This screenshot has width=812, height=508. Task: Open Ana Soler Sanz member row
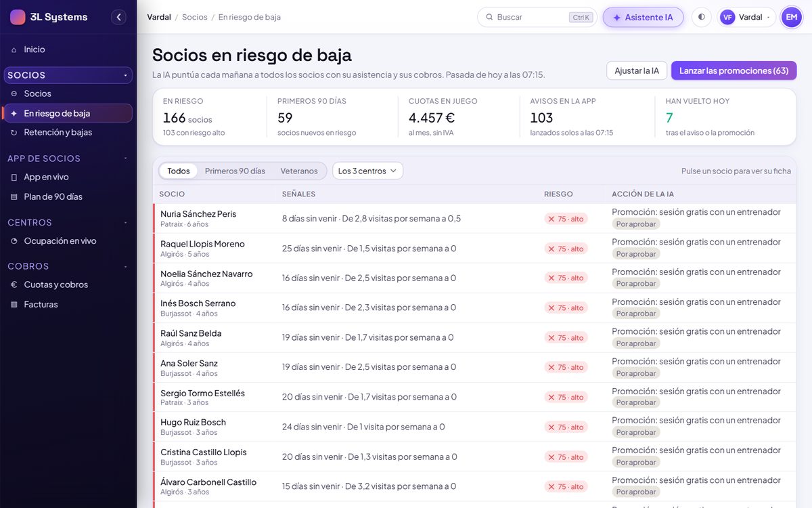click(474, 367)
